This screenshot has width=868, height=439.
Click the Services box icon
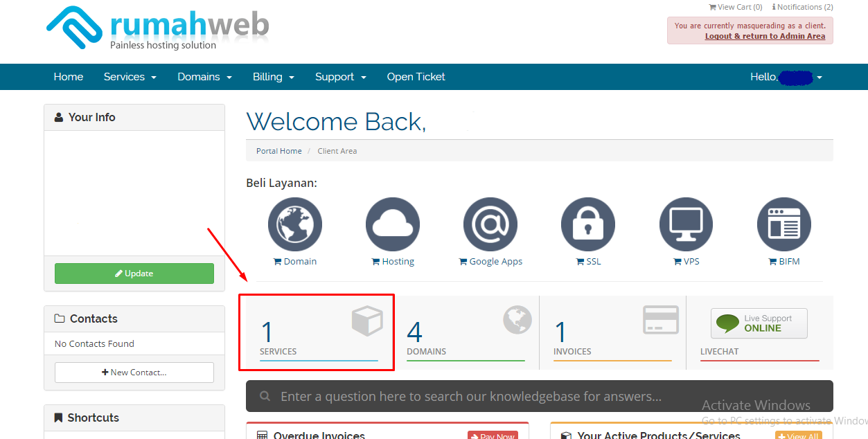pos(367,322)
